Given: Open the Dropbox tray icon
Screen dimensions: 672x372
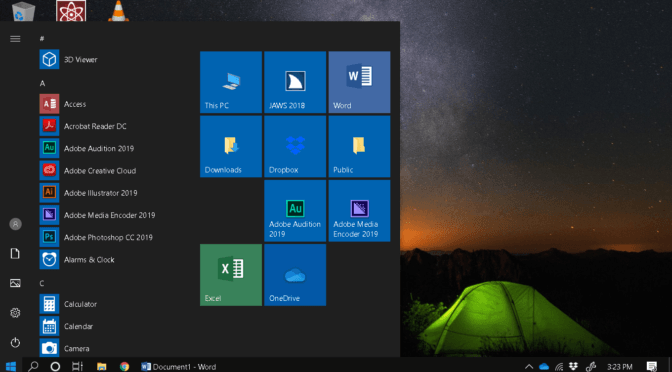Looking at the screenshot, I should point(573,366).
